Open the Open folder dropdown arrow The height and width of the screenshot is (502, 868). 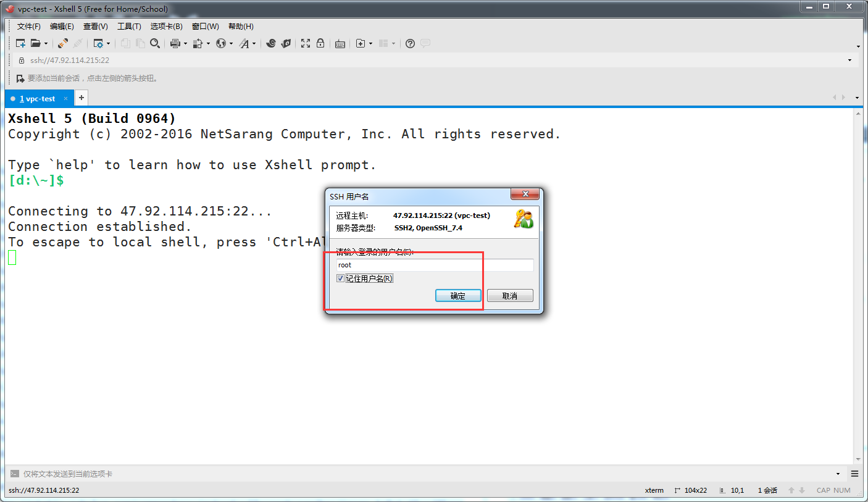(46, 43)
